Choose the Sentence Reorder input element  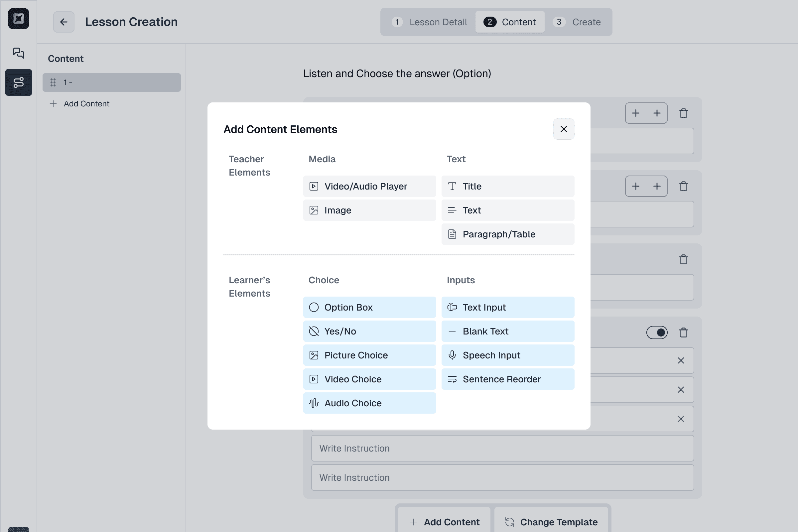tap(508, 379)
